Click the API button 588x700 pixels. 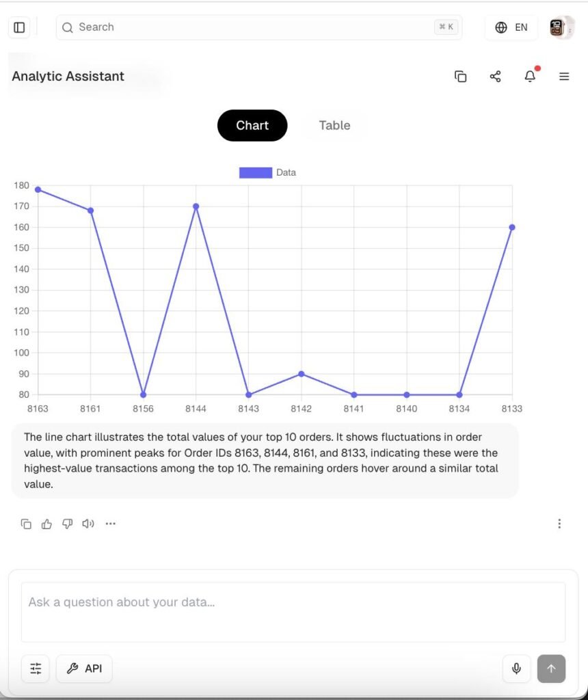(x=84, y=669)
